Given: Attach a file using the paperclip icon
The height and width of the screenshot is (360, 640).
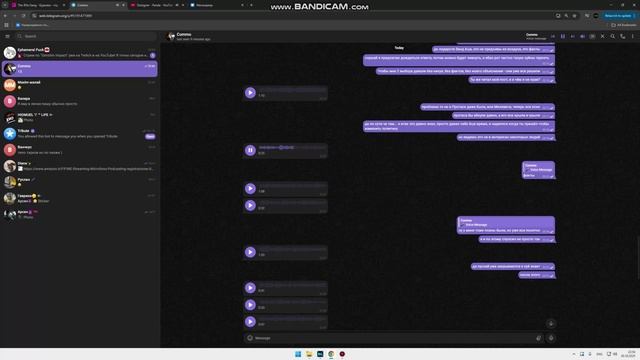Looking at the screenshot, I should pyautogui.click(x=538, y=338).
